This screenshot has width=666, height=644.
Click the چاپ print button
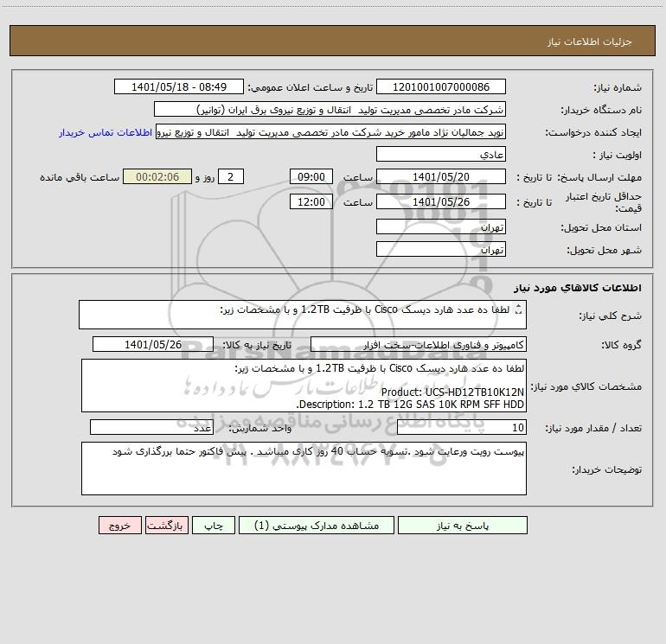(x=214, y=526)
